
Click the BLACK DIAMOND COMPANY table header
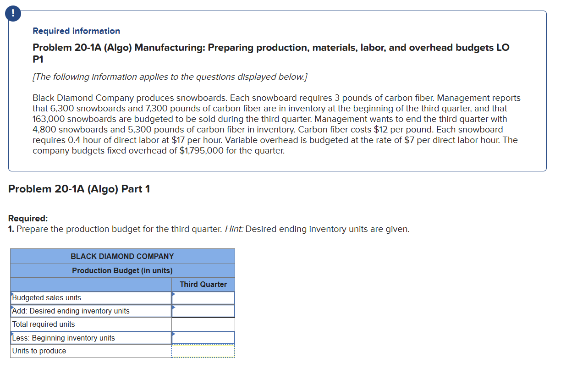pos(122,256)
